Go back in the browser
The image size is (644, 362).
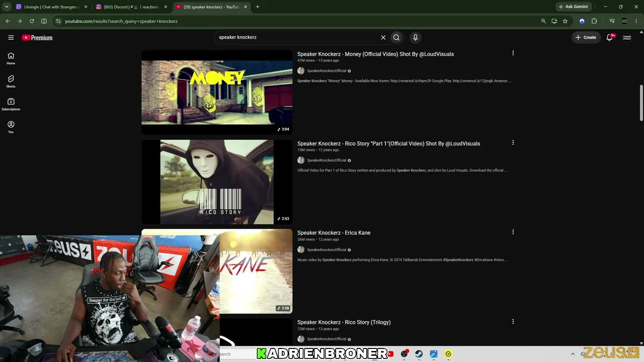8,21
